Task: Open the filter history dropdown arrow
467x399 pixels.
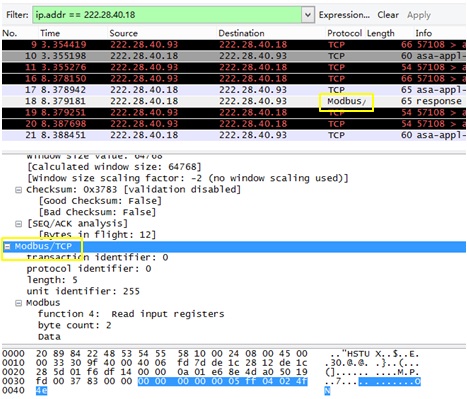Action: pyautogui.click(x=308, y=15)
